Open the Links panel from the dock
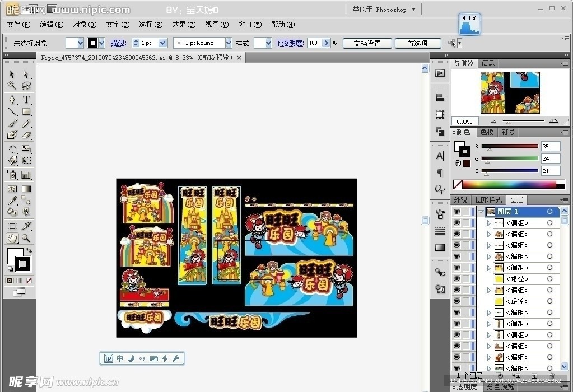573x392 pixels. coord(440,272)
